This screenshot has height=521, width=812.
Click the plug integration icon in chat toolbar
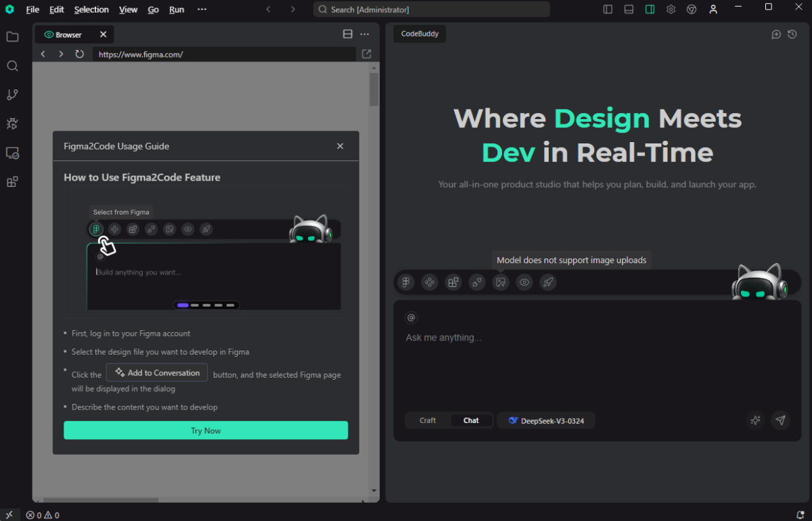pos(477,282)
